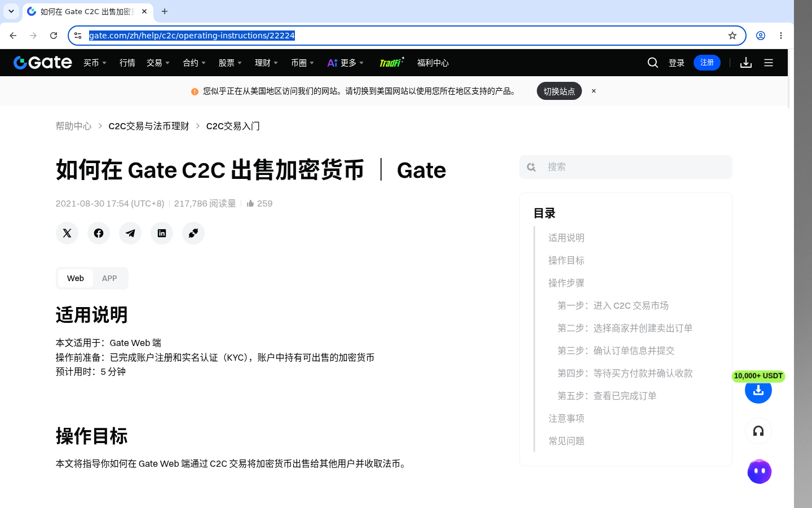Image resolution: width=812 pixels, height=508 pixels.
Task: Expand the 理财 dropdown menu
Action: [267, 63]
